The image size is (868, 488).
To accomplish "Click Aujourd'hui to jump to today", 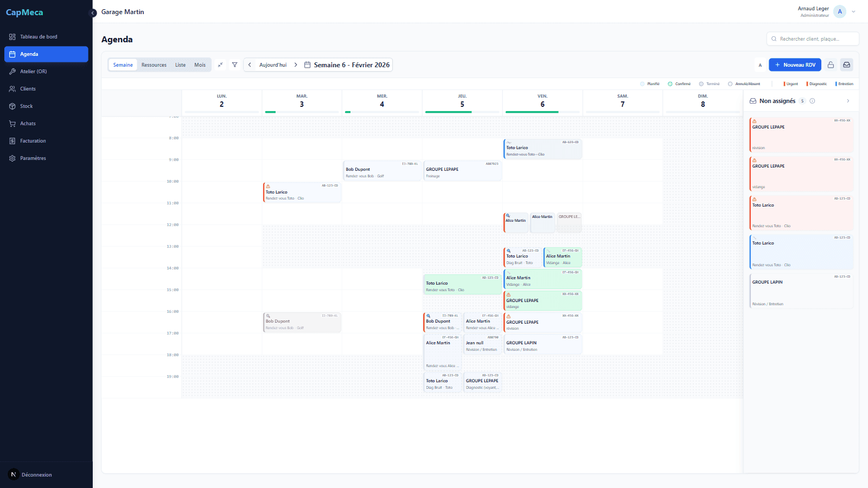I will click(x=272, y=65).
